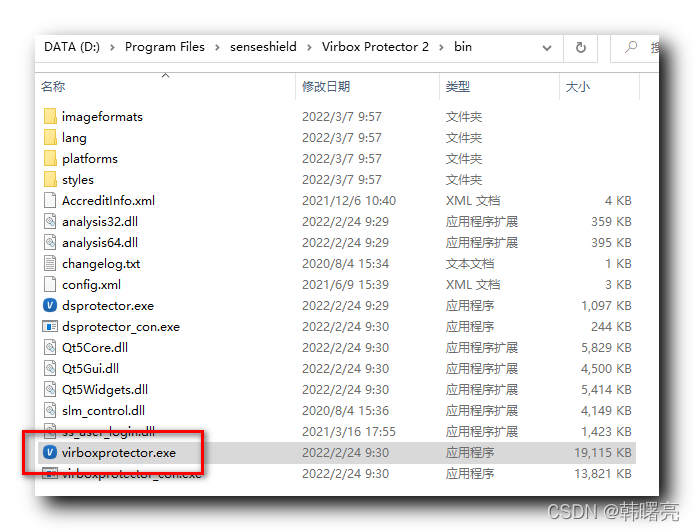Click the config.xml file icon
694x531 pixels.
click(50, 285)
